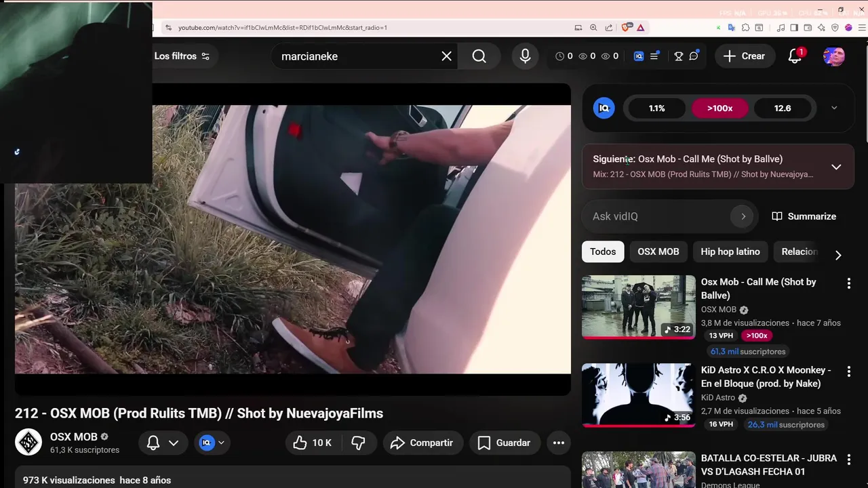Open the vidIQ trophy achievements icon
Viewport: 868px width, 488px height.
pyautogui.click(x=678, y=56)
